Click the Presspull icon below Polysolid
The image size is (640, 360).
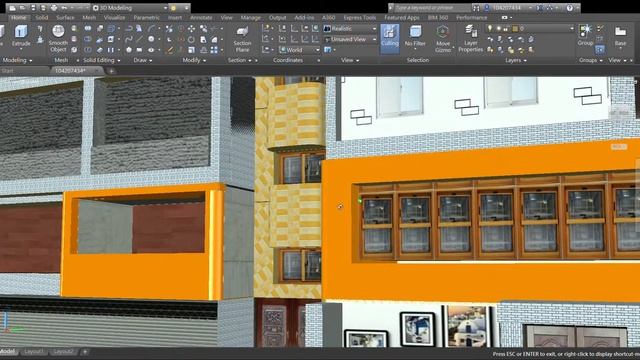coord(40,40)
